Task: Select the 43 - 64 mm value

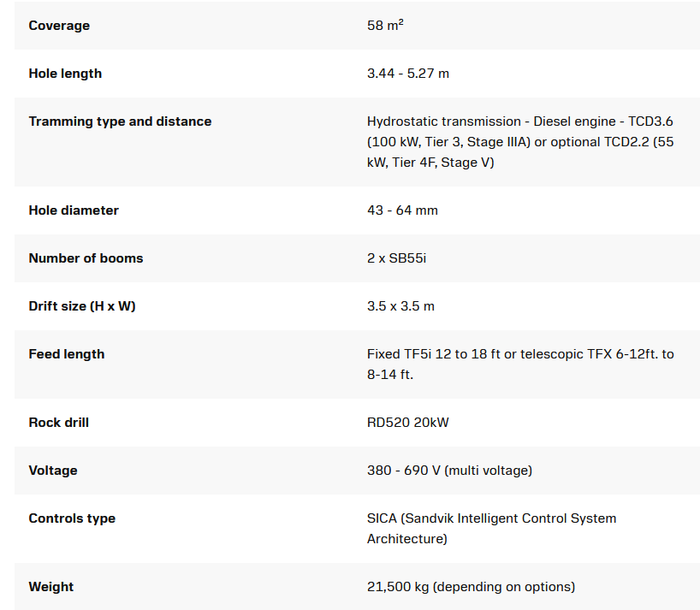Action: [x=402, y=210]
